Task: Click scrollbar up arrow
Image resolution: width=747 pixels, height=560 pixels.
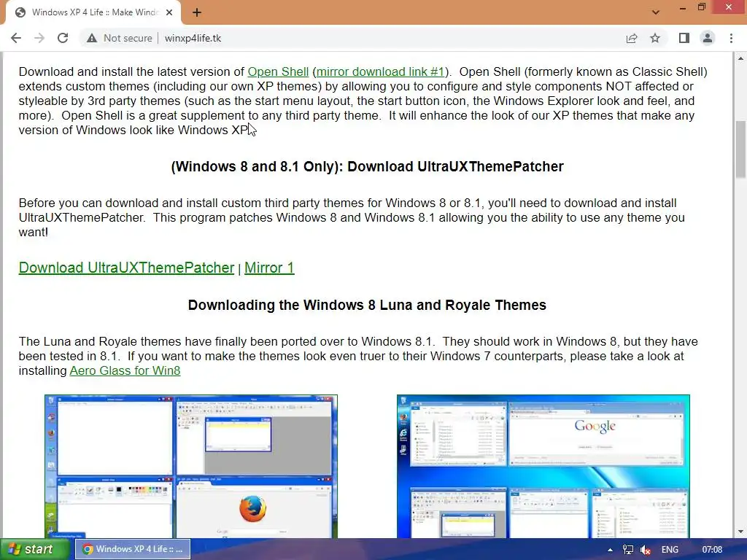Action: tap(740, 58)
